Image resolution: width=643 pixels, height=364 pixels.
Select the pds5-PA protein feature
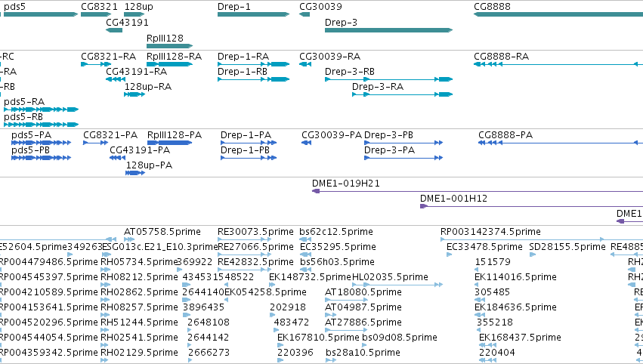pos(41,143)
